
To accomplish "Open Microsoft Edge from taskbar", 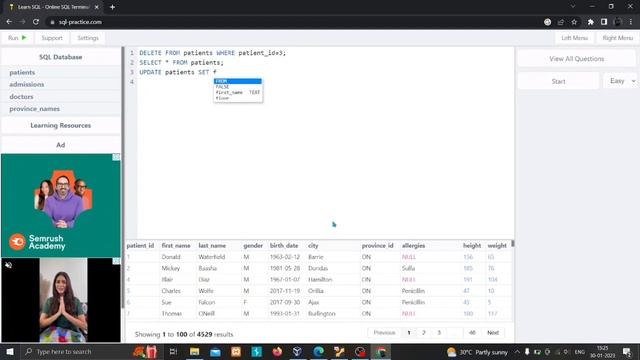I will [x=318, y=351].
